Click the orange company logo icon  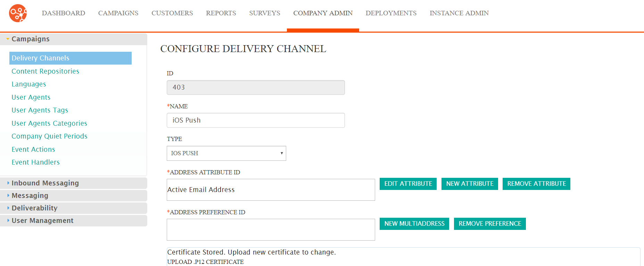[x=18, y=13]
